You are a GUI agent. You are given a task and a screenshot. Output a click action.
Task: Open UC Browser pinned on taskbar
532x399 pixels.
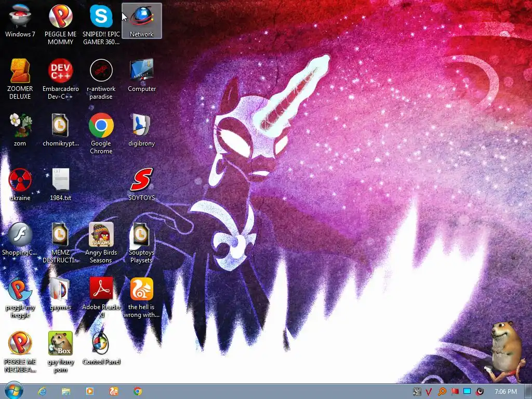coord(114,392)
